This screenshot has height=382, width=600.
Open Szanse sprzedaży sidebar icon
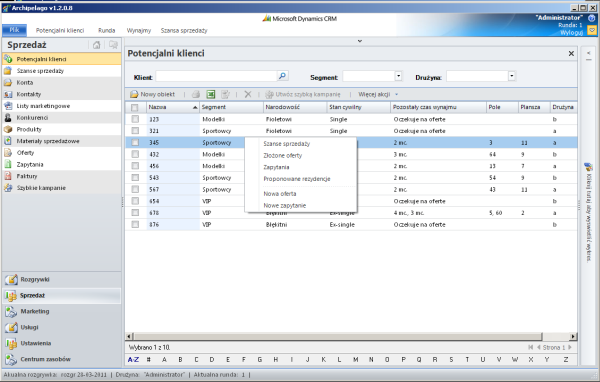[8, 71]
